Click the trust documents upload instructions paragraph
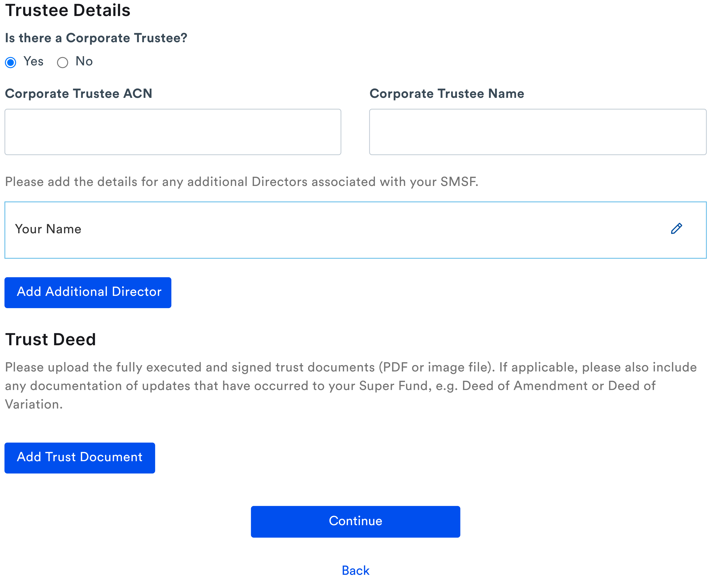 [351, 386]
